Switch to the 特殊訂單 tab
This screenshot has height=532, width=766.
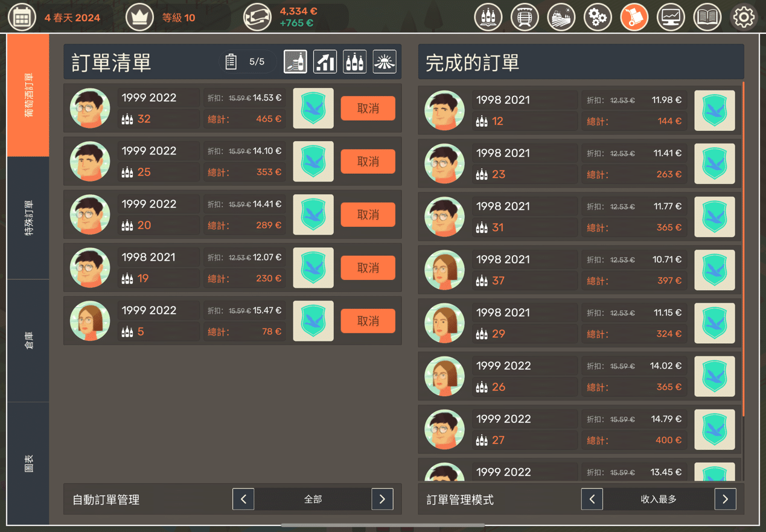tap(28, 218)
